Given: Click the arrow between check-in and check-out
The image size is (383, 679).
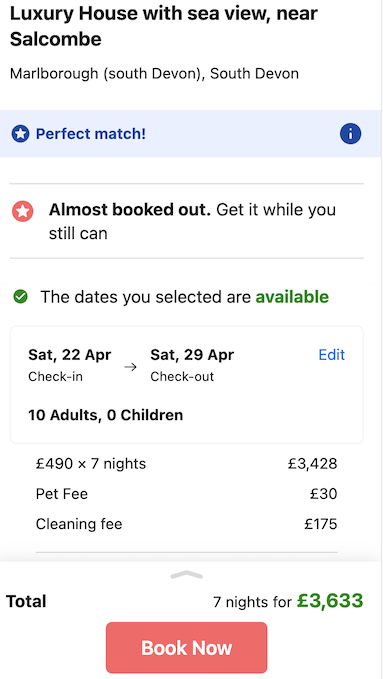Looking at the screenshot, I should tap(130, 367).
